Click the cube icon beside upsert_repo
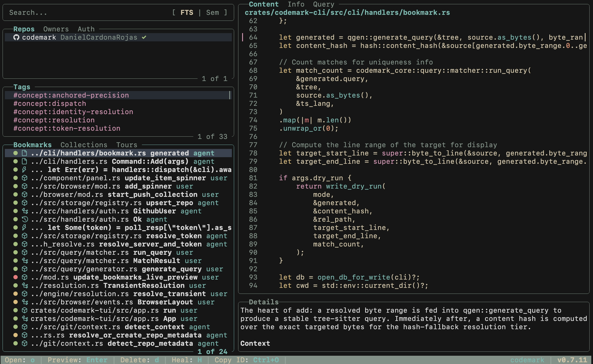The width and height of the screenshot is (593, 364). 25,203
